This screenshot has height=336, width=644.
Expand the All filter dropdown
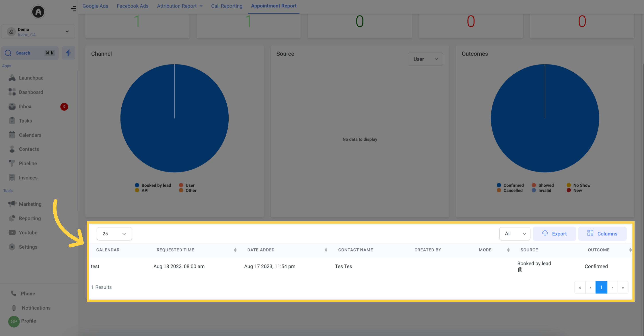[x=514, y=234]
